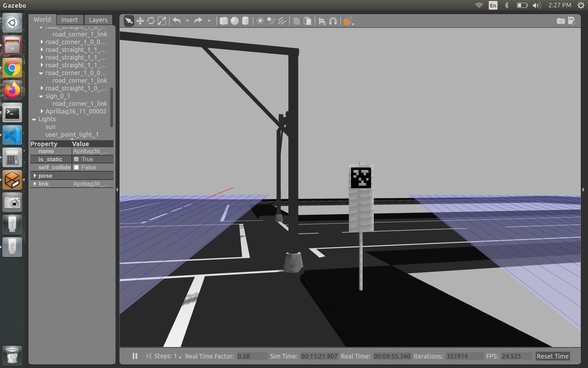Click the Iterations value field

(464, 356)
